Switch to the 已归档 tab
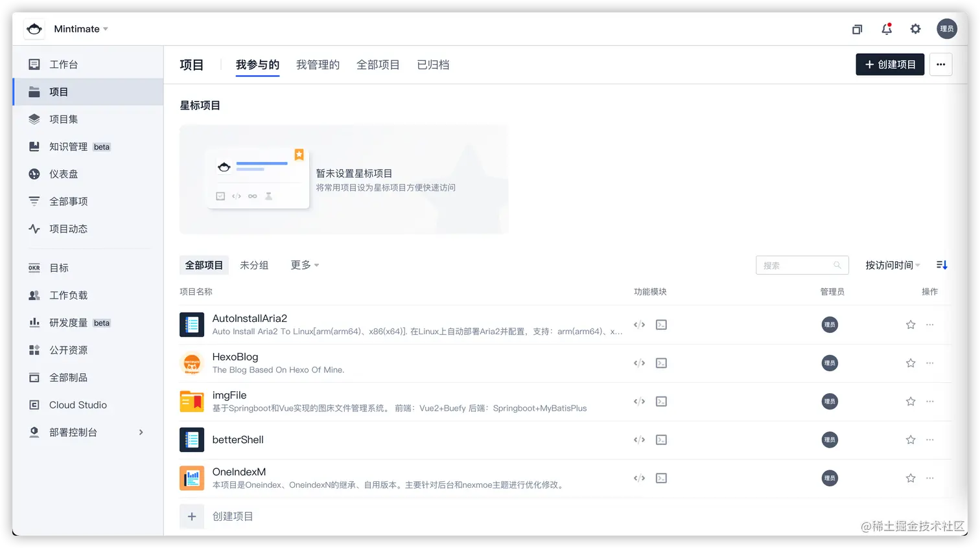The image size is (980, 548). tap(434, 64)
